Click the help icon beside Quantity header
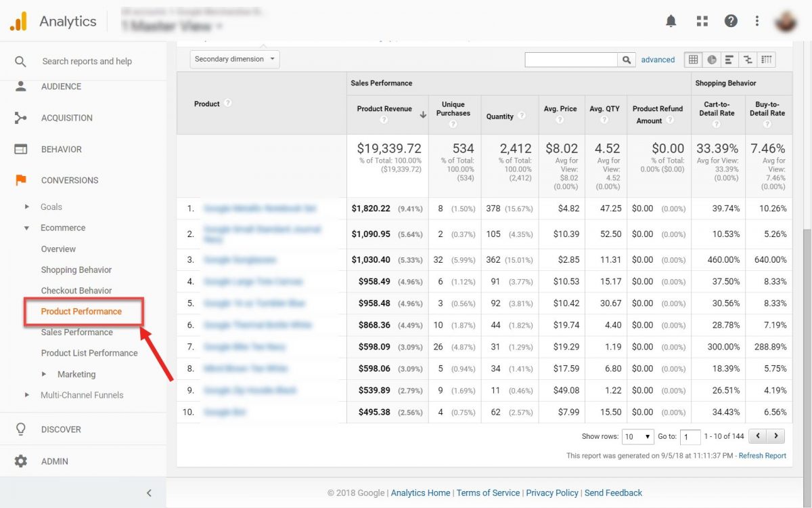 pos(522,117)
